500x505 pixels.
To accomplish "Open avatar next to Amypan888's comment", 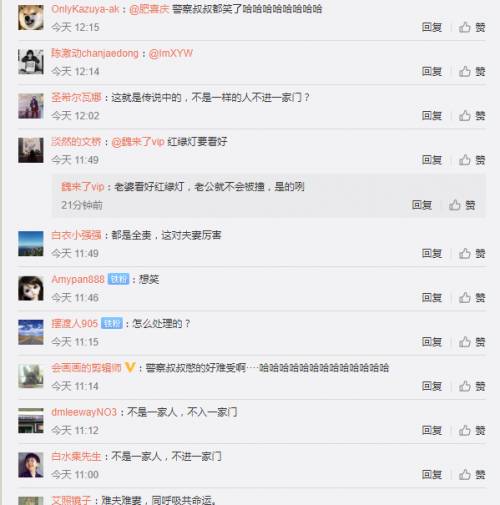I will point(31,288).
